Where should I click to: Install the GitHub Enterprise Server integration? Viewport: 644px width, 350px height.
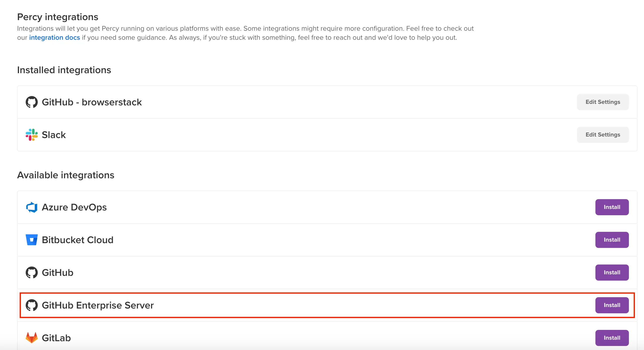coord(612,305)
